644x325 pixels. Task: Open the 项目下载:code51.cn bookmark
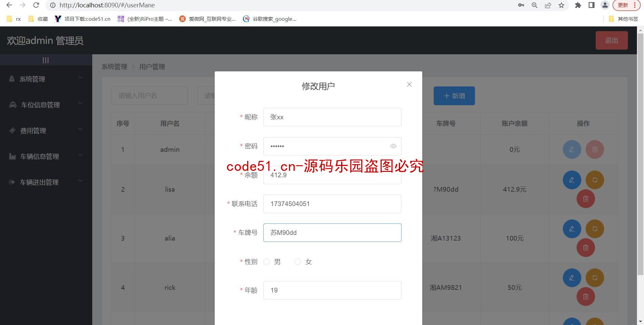click(x=83, y=19)
